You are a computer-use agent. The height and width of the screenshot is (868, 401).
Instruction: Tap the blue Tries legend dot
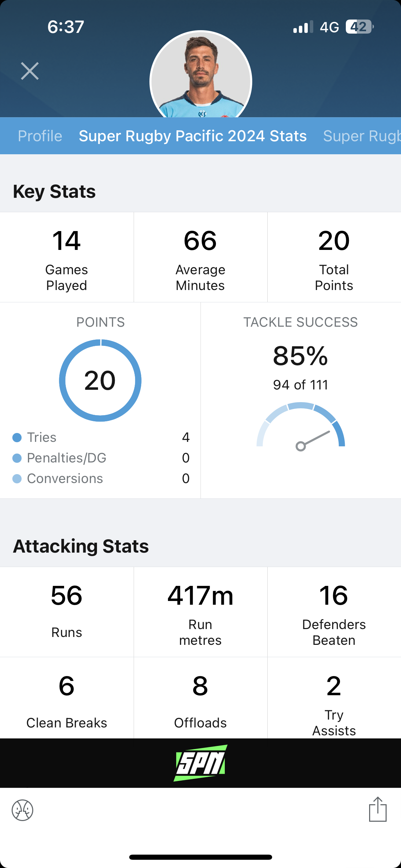(17, 437)
